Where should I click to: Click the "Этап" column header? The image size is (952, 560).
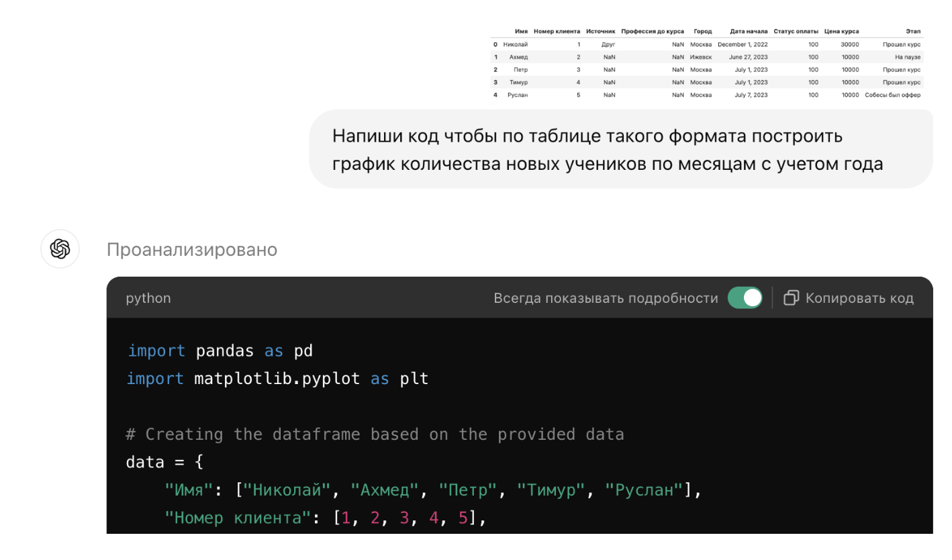913,32
